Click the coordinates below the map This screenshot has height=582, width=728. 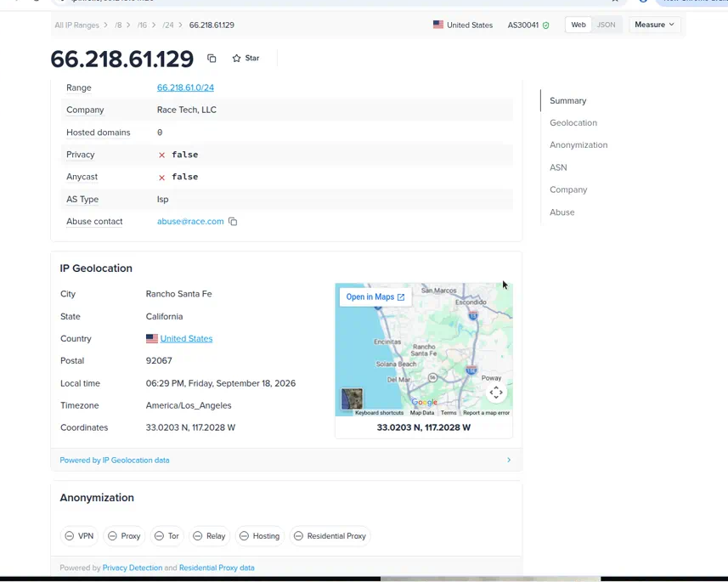(423, 427)
